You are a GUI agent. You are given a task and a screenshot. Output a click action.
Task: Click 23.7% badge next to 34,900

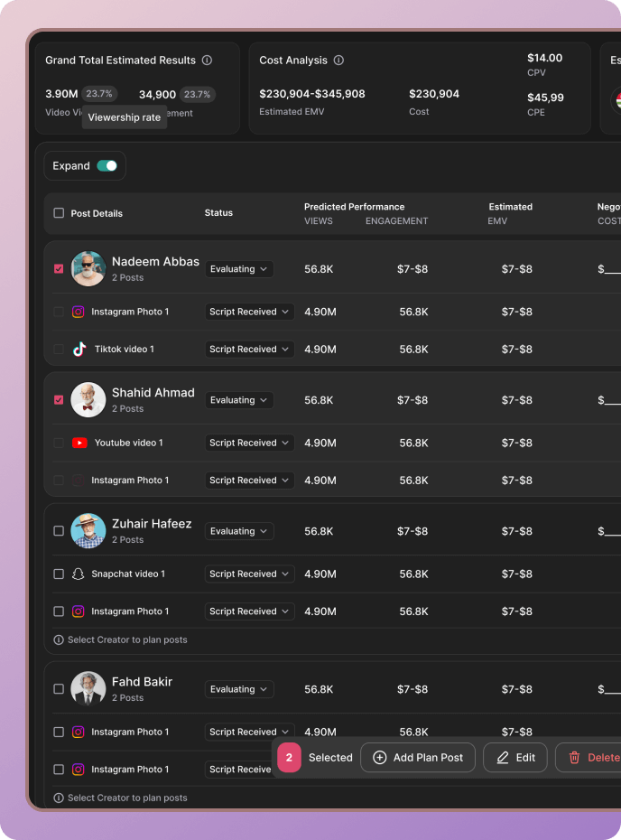point(198,94)
